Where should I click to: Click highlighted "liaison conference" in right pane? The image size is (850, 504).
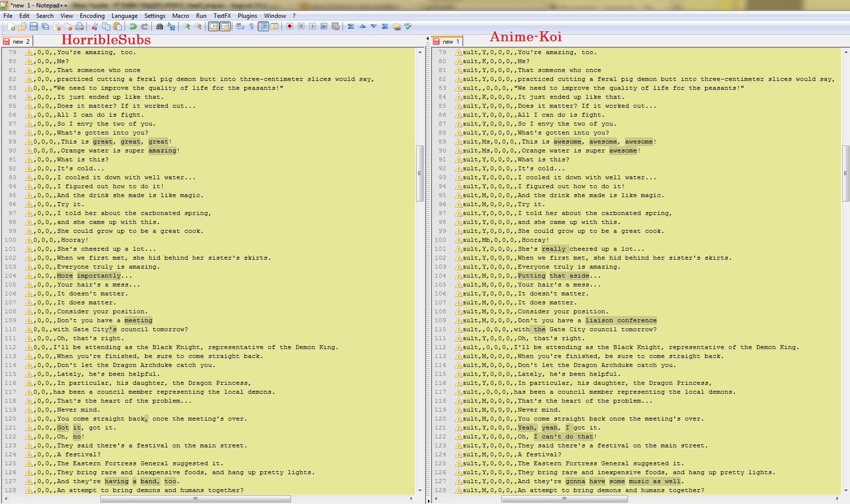[621, 320]
